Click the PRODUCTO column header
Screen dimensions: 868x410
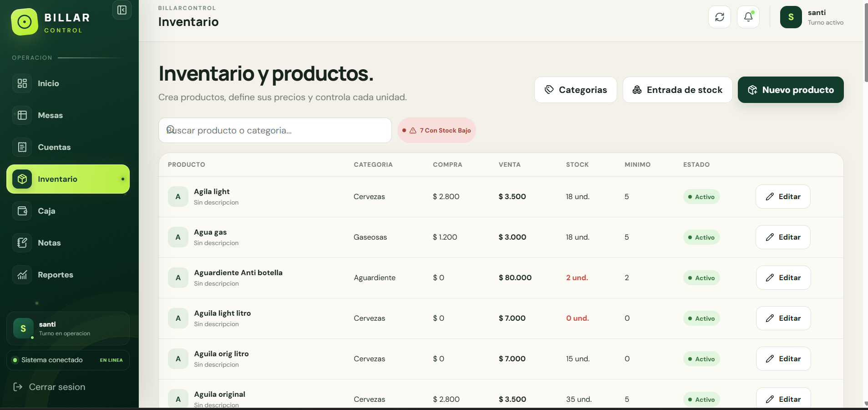[187, 164]
